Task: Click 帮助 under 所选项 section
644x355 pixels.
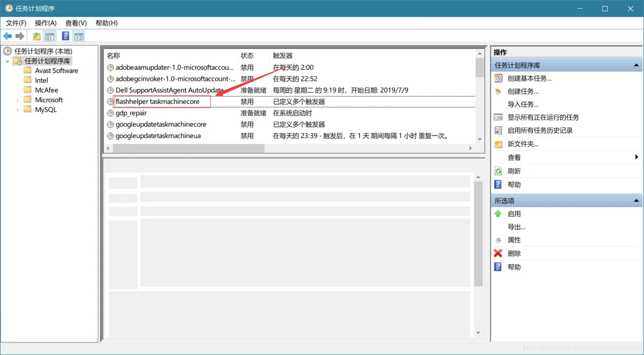Action: (514, 267)
